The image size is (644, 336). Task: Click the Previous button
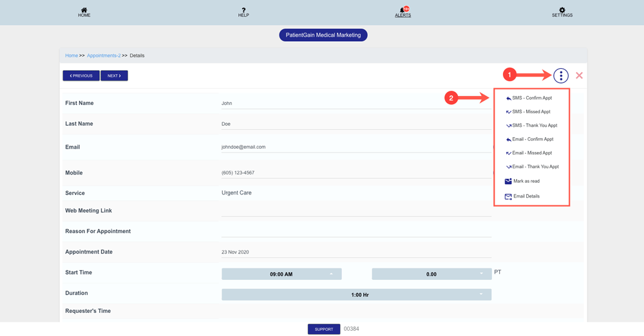tap(81, 76)
